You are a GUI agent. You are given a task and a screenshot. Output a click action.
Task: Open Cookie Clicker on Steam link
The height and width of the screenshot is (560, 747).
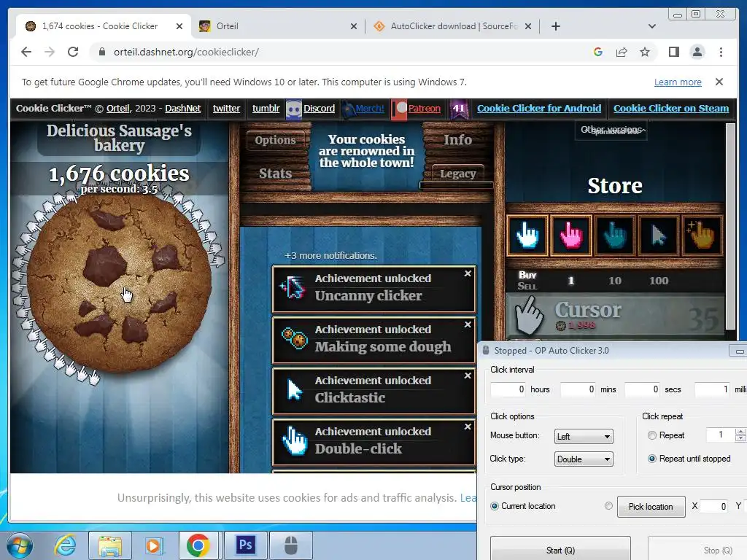[x=671, y=109]
